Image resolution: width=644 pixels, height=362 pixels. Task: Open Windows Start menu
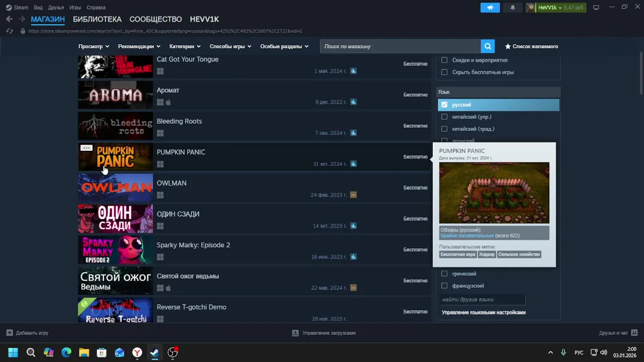(x=13, y=352)
